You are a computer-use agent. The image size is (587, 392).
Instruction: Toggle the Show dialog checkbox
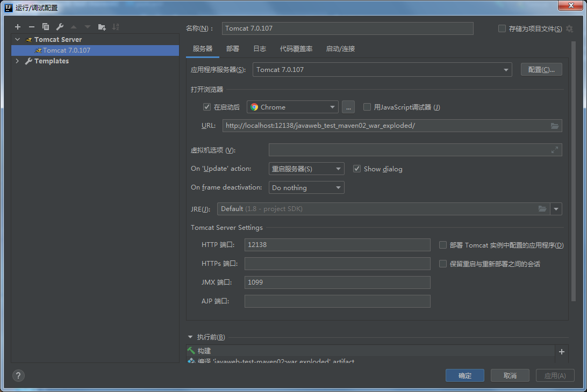[x=357, y=169]
